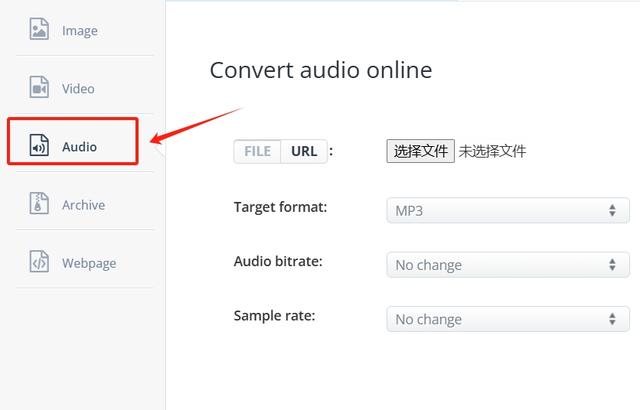Switch input mode to URL

pos(304,151)
